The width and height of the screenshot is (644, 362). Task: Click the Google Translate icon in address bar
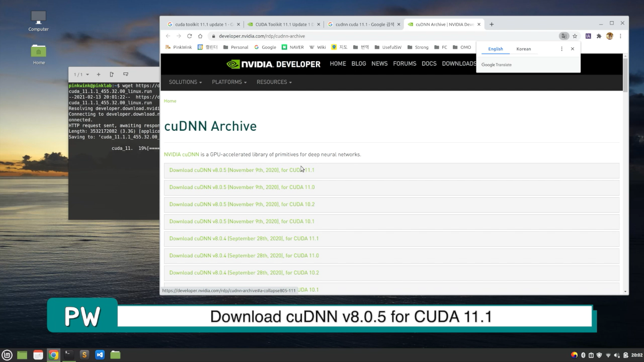[x=564, y=36]
